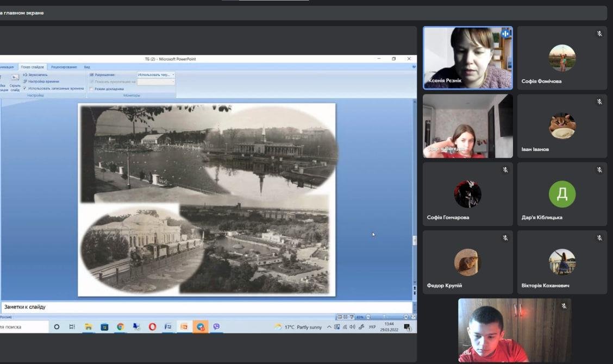613x364 pixels.
Task: Click the weather widget showing 17°C
Action: tap(298, 327)
